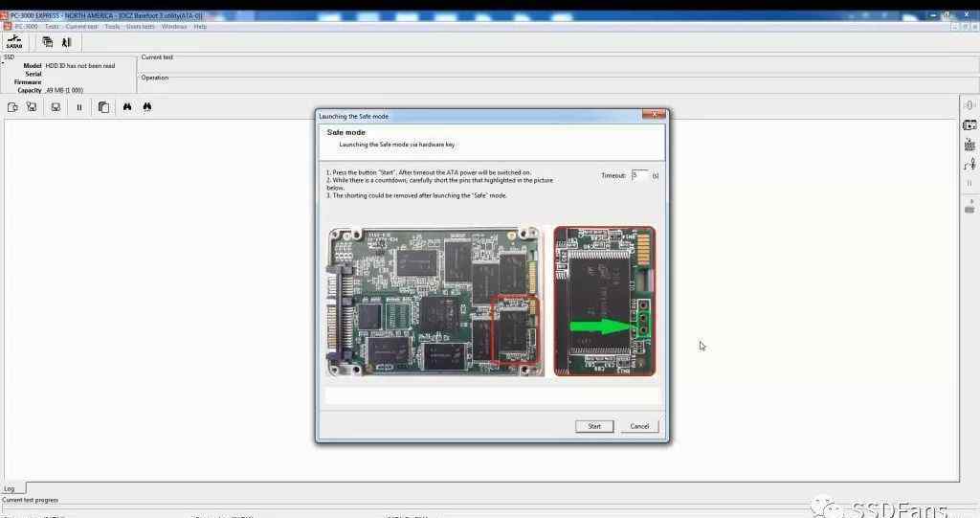Viewport: 980px width, 518px height.
Task: Click the PC-3000 application icon in title bar
Action: click(x=5, y=15)
